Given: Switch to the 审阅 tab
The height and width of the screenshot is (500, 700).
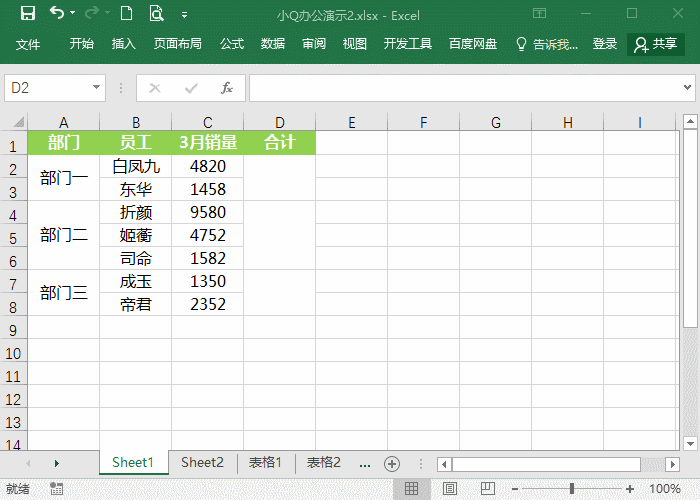Looking at the screenshot, I should coord(314,44).
